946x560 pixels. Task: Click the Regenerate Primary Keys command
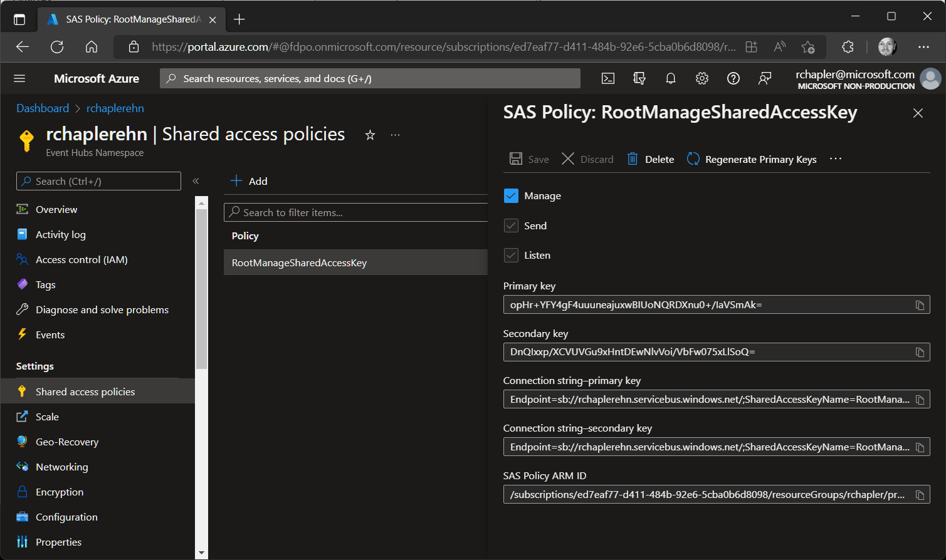[x=752, y=158]
